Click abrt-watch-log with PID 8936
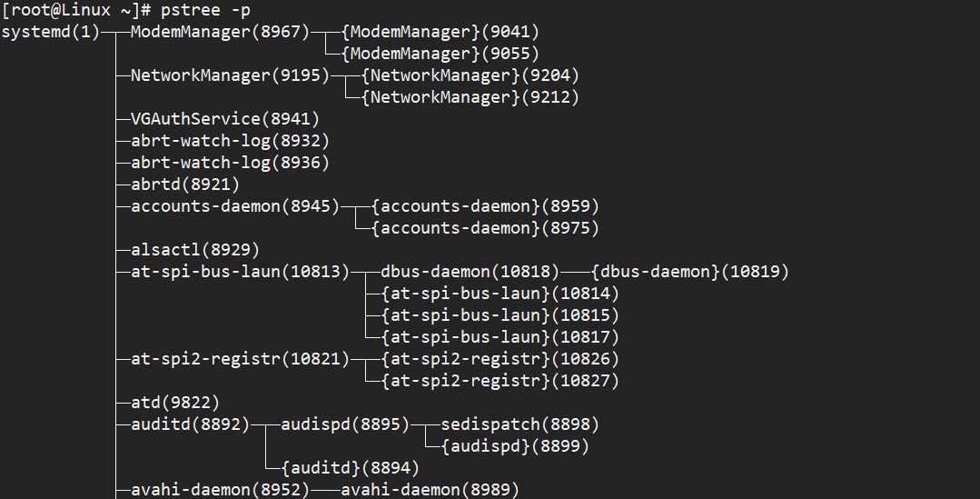This screenshot has width=980, height=499. (230, 163)
